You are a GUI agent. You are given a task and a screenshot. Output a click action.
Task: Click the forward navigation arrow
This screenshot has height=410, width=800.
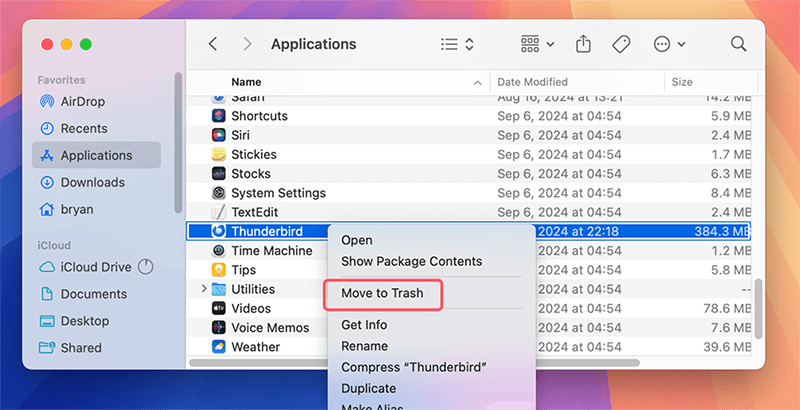coord(247,44)
